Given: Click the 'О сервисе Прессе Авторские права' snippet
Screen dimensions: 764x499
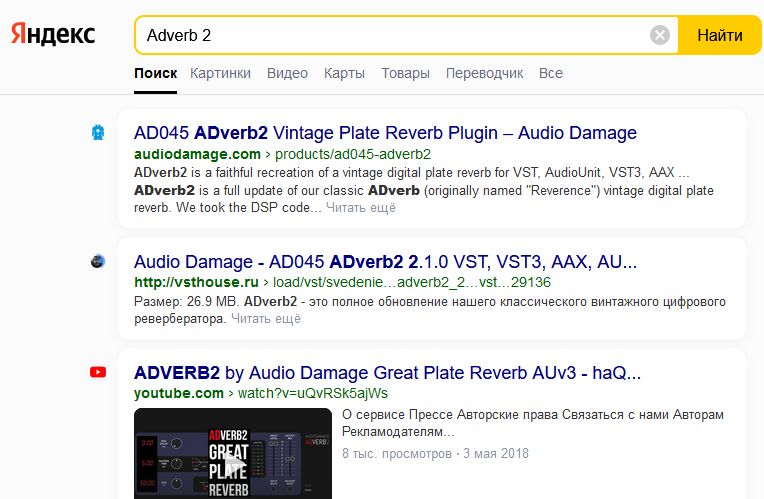Looking at the screenshot, I should (533, 423).
